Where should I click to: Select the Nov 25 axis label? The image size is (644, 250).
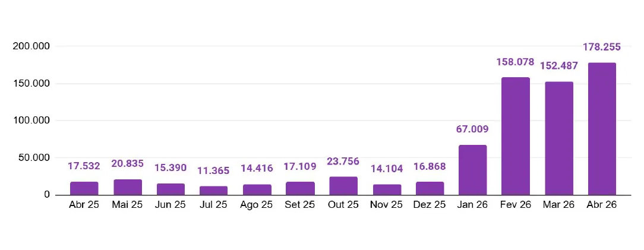tap(387, 205)
